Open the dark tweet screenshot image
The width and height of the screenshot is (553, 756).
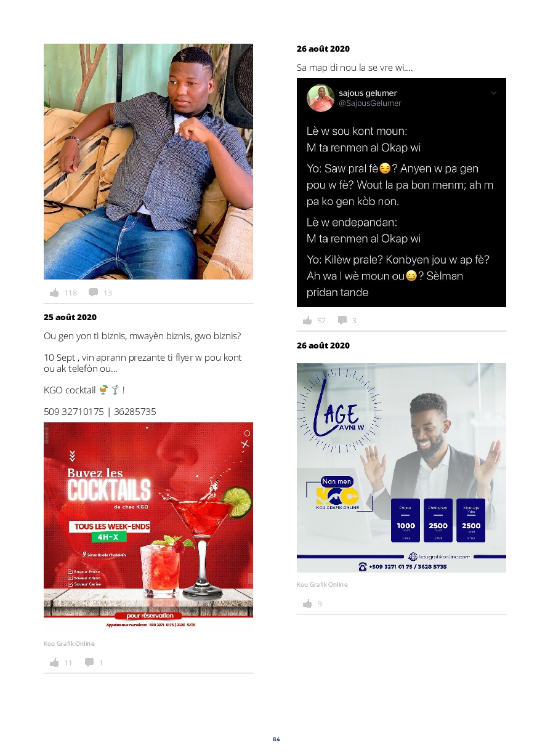coord(402,193)
